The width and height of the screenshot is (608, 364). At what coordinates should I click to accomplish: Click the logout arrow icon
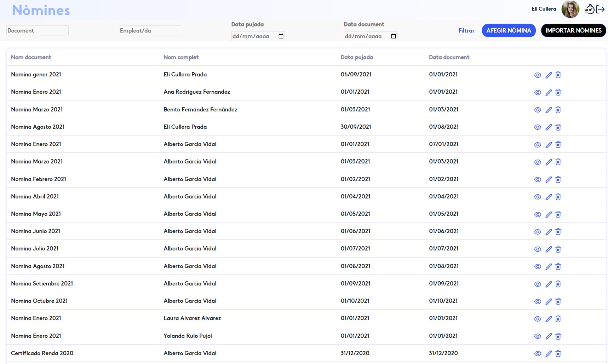[601, 9]
